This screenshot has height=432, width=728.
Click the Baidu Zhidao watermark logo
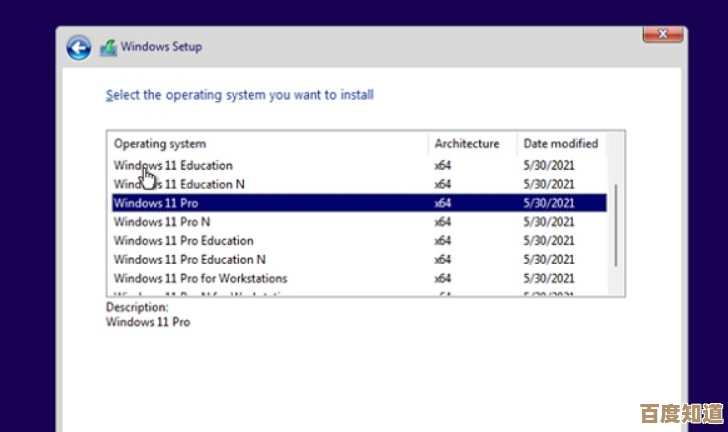point(685,412)
